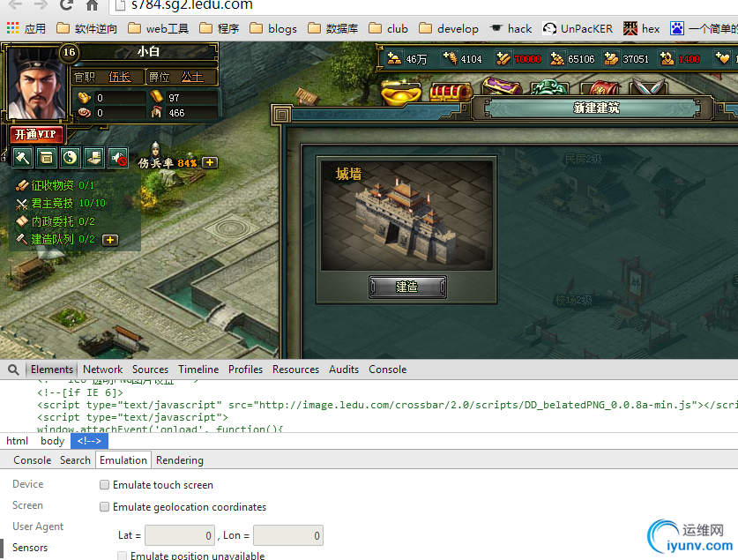Click the Lat input field

180,535
